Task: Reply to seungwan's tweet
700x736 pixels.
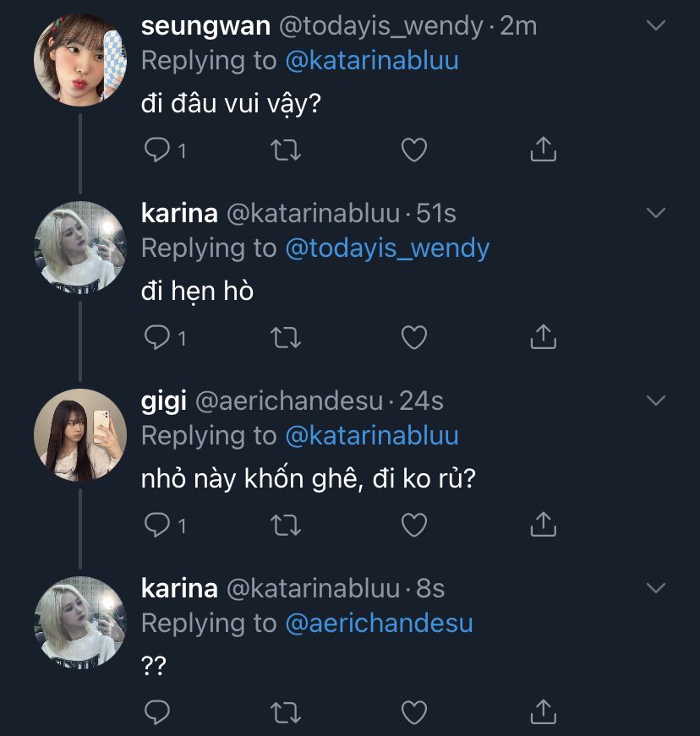Action: pyautogui.click(x=158, y=150)
